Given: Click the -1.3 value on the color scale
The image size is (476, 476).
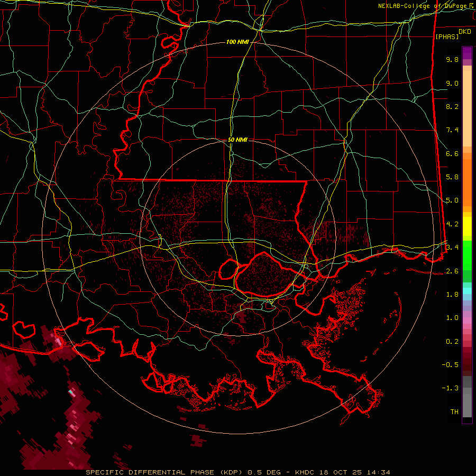Looking at the screenshot, I should click(450, 388).
